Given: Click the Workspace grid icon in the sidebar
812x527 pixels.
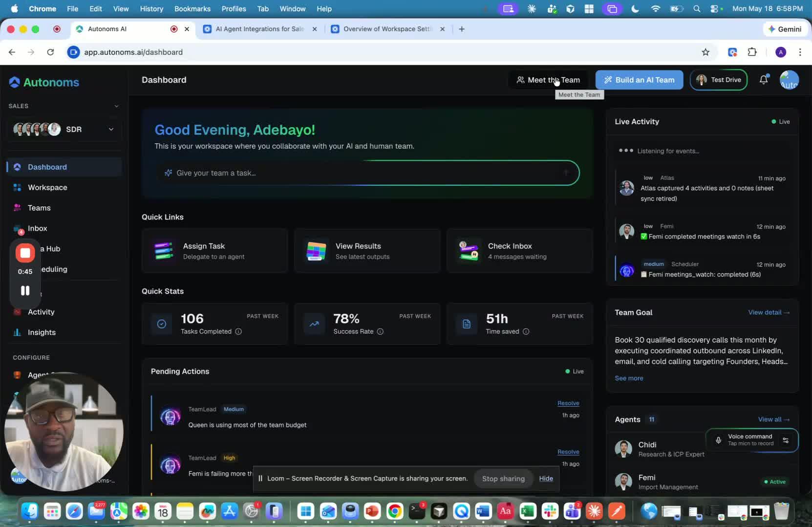Looking at the screenshot, I should click(x=17, y=188).
